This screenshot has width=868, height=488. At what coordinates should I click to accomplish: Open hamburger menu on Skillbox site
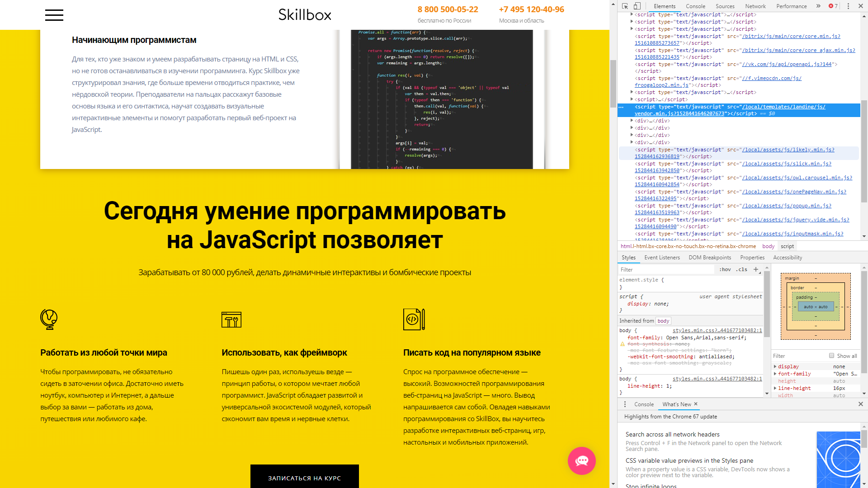[x=54, y=14]
